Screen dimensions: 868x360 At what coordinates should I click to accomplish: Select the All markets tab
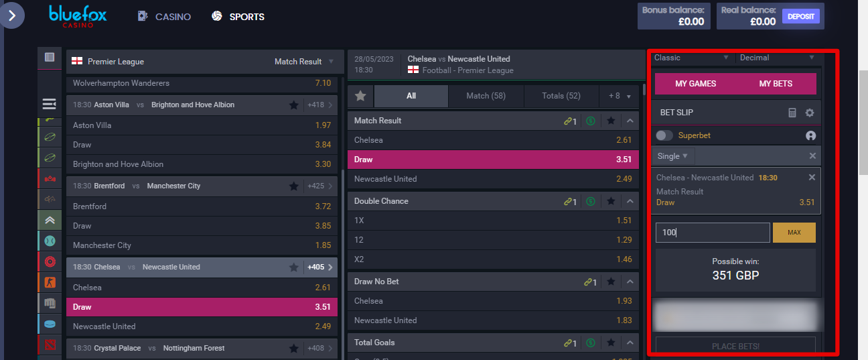click(411, 96)
